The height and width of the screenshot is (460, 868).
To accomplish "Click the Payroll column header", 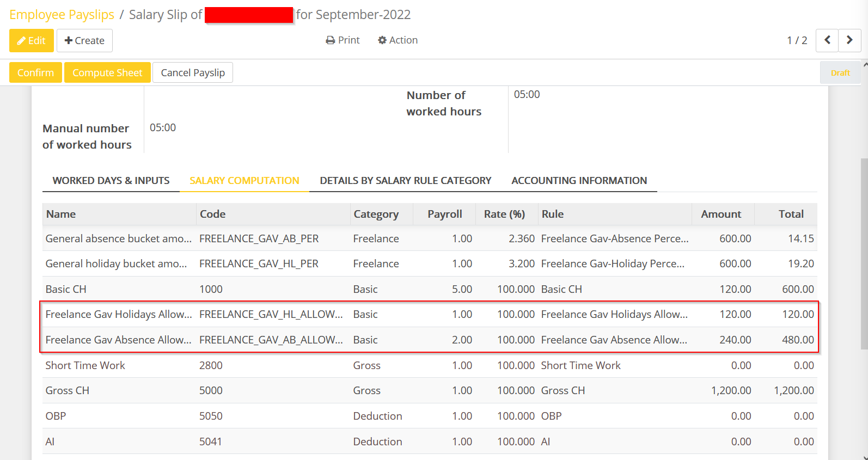I will [x=444, y=214].
